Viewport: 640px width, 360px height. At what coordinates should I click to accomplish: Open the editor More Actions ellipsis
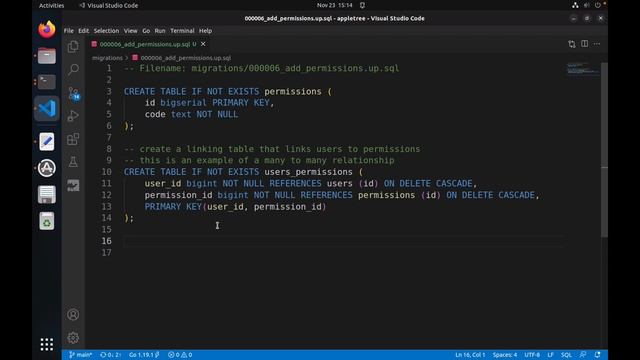point(597,44)
